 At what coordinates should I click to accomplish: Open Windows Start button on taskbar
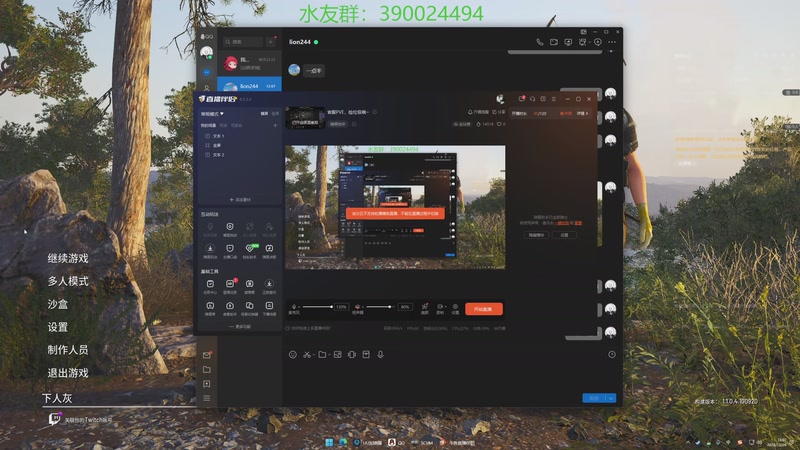click(329, 442)
